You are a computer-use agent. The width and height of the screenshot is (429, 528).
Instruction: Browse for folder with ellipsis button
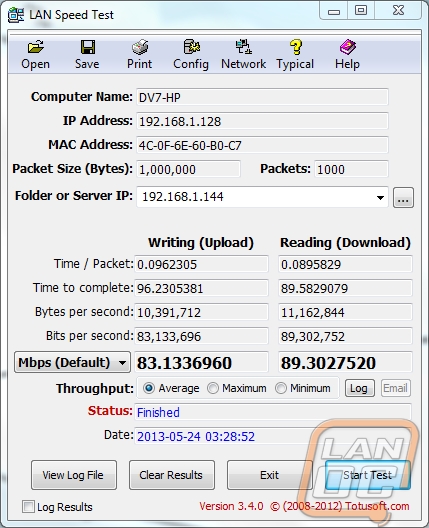(403, 198)
